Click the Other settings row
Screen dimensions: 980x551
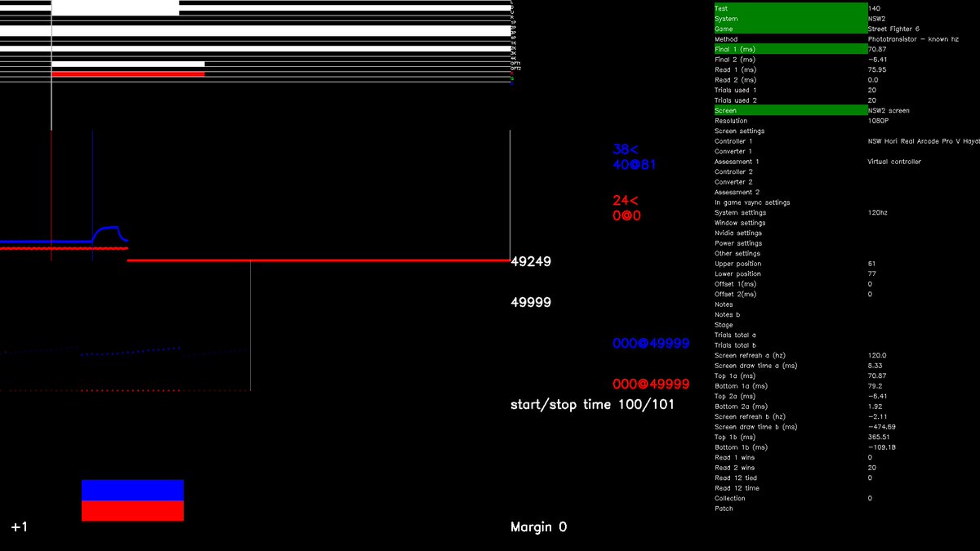737,253
